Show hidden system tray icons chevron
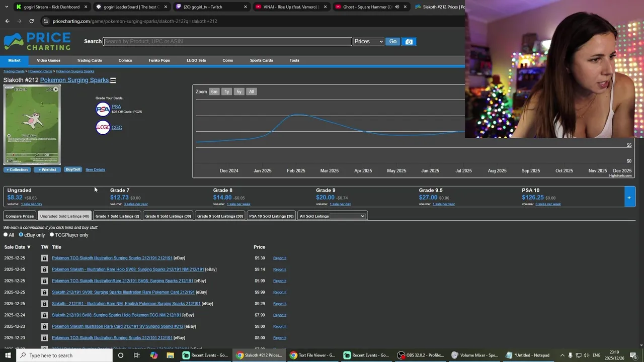 point(562,355)
